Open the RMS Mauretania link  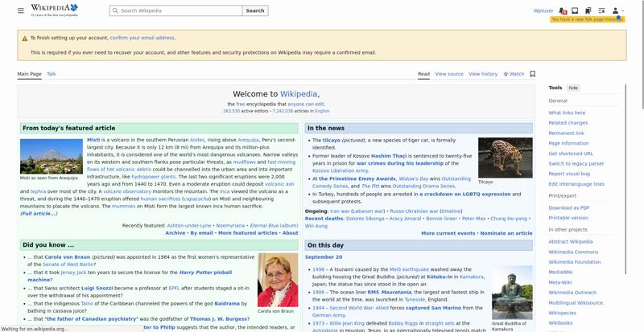click(x=389, y=292)
